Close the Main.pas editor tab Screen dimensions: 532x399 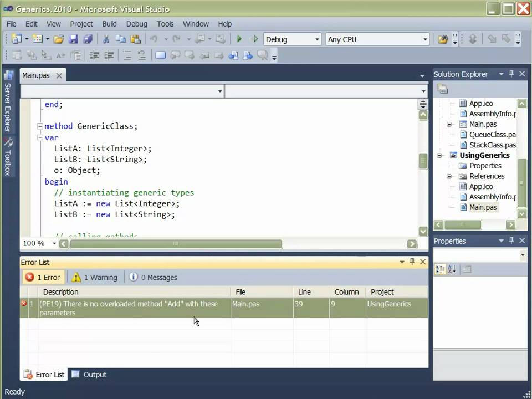click(x=59, y=75)
